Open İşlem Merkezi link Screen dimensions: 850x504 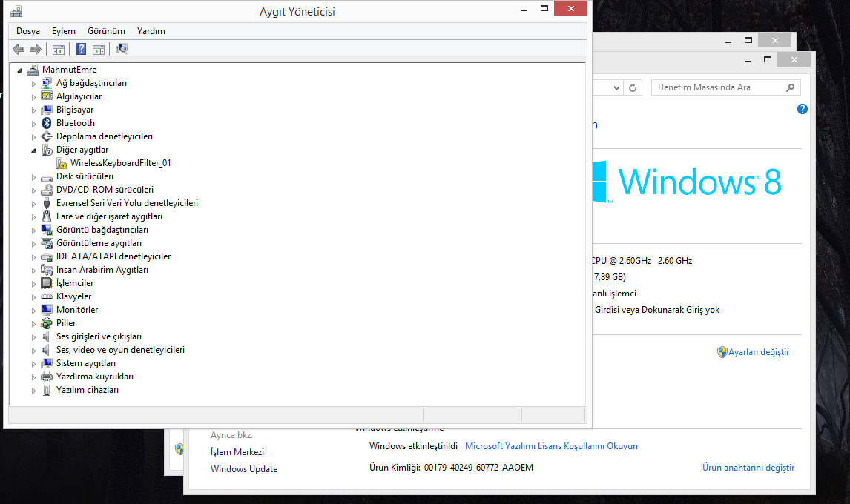237,452
